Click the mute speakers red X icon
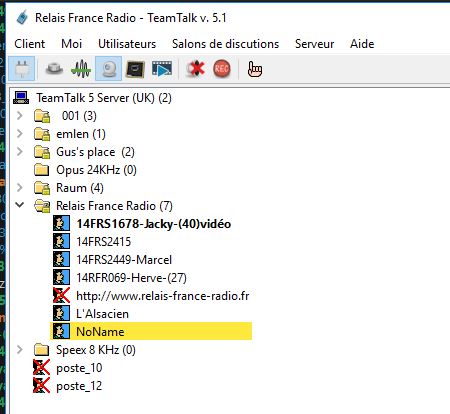Viewport: 450px width, 414px height. tap(196, 69)
